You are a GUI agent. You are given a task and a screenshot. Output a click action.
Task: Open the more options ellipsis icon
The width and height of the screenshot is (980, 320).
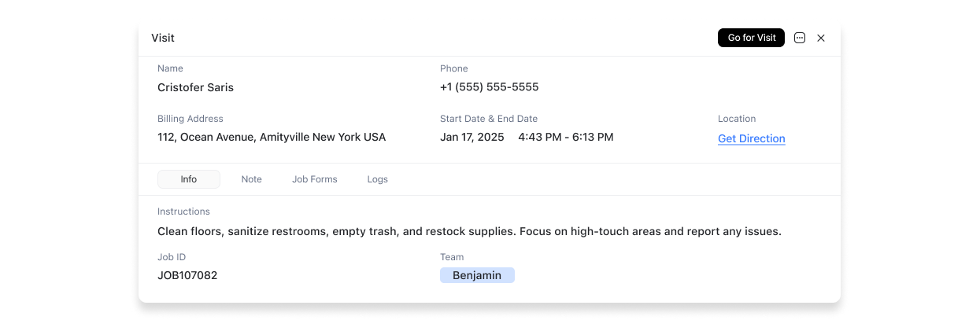tap(800, 38)
